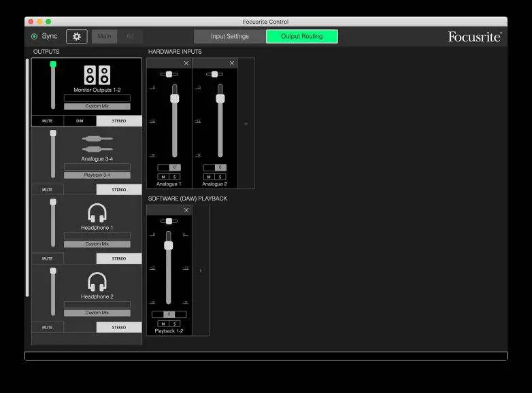Remove the Analogue 1 channel with its X
The height and width of the screenshot is (393, 532).
(x=186, y=63)
